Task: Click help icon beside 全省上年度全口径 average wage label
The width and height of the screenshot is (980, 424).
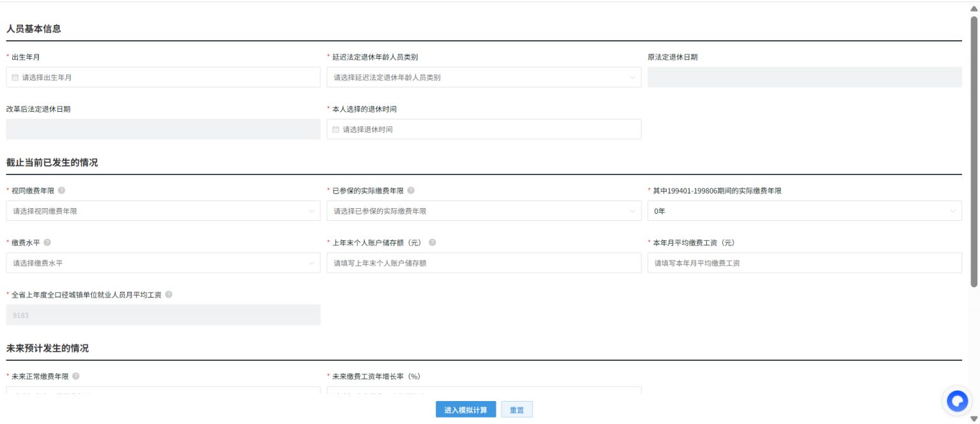Action: tap(168, 294)
